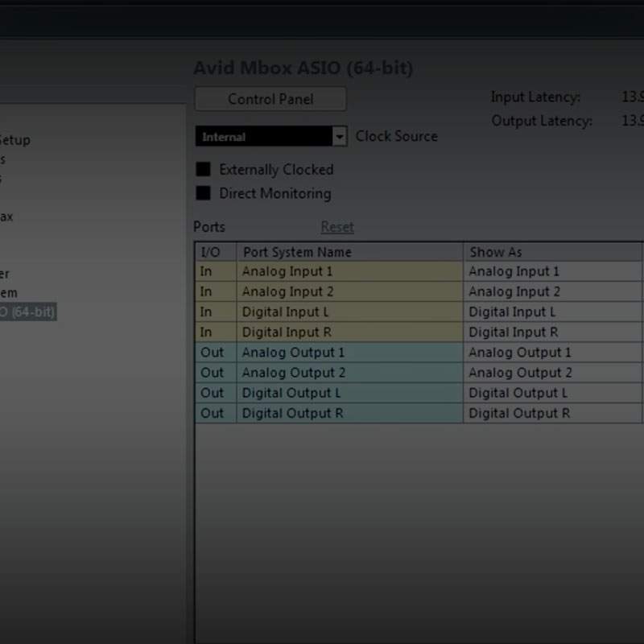
Task: Edit the Show As cell for Digital Input L
Action: [553, 312]
